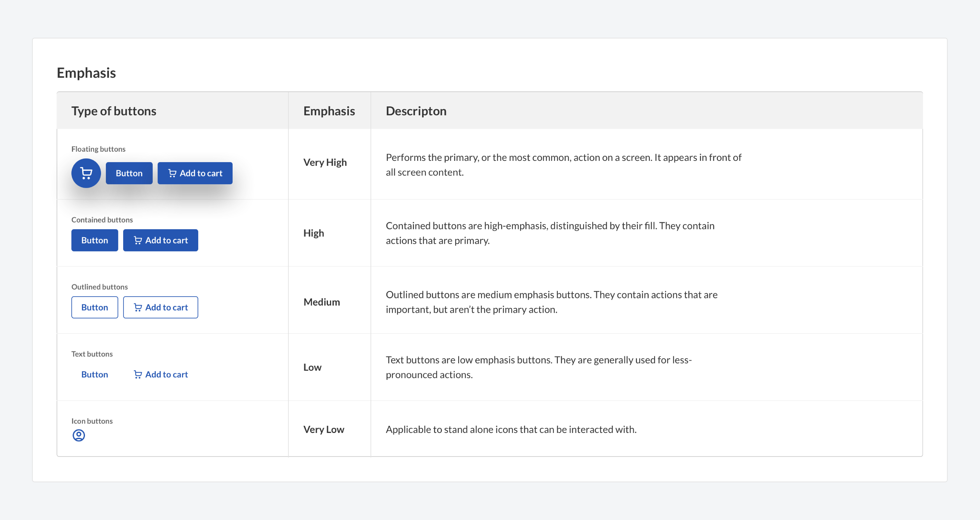Click the Type of buttons column header
The height and width of the screenshot is (520, 980).
click(x=114, y=111)
